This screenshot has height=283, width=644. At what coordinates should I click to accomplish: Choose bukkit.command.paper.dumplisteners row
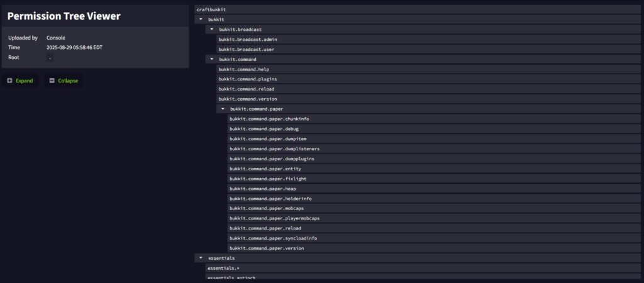pos(274,148)
